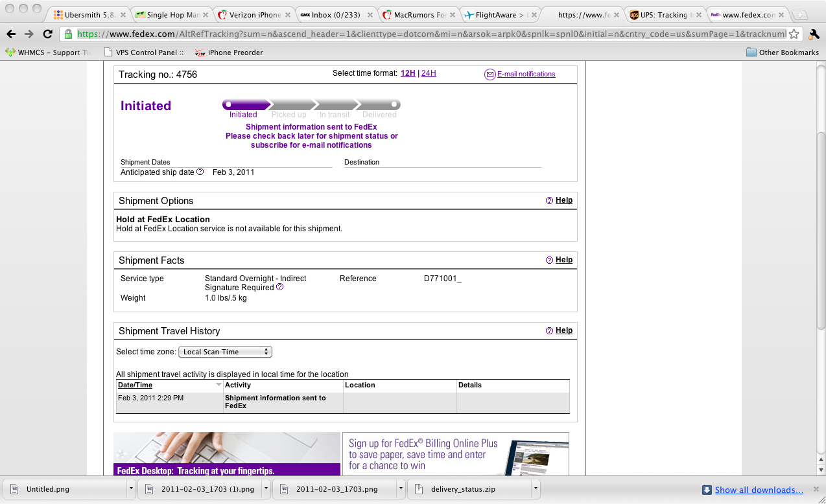Viewport: 826px width, 504px height.
Task: Select 12H time format
Action: pyautogui.click(x=408, y=73)
